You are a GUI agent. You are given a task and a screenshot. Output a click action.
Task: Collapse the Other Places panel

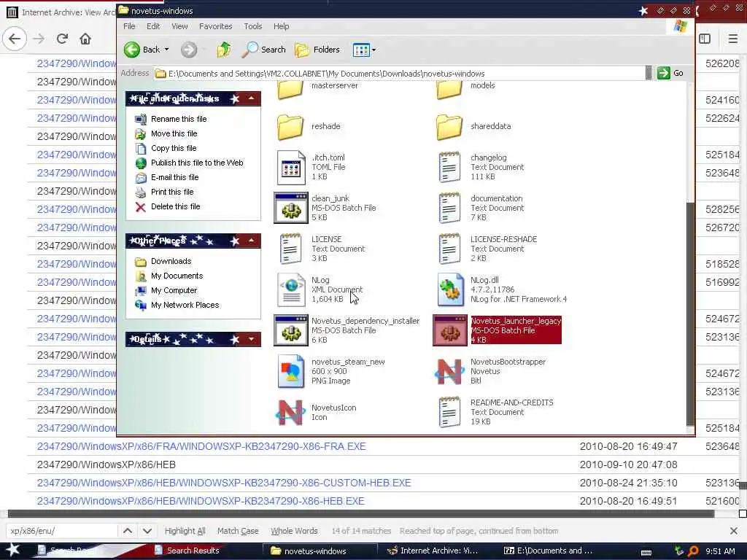[251, 241]
